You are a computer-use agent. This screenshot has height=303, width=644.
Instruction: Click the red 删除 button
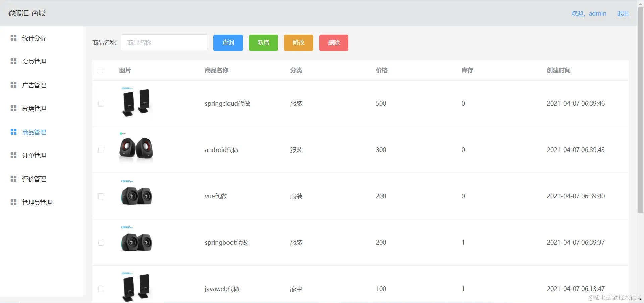click(334, 43)
